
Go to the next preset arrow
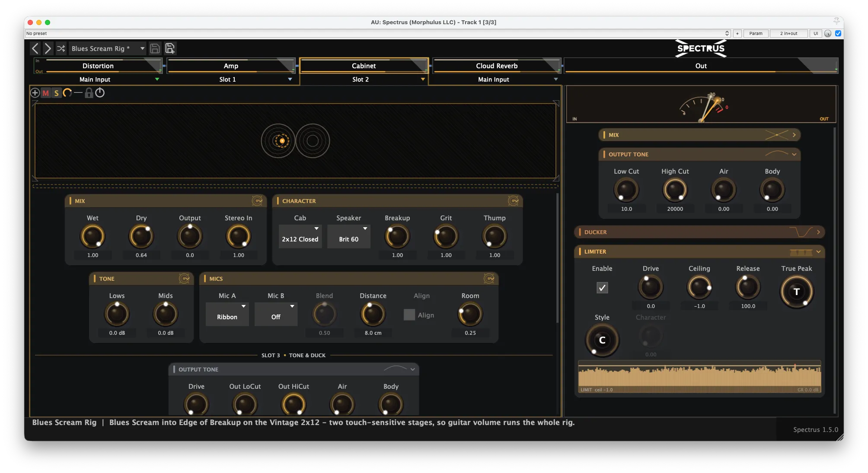(x=48, y=48)
